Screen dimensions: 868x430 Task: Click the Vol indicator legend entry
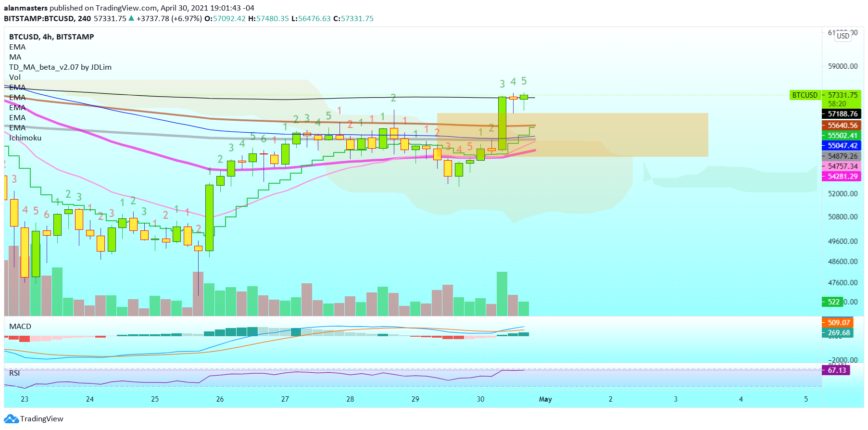pyautogui.click(x=14, y=77)
